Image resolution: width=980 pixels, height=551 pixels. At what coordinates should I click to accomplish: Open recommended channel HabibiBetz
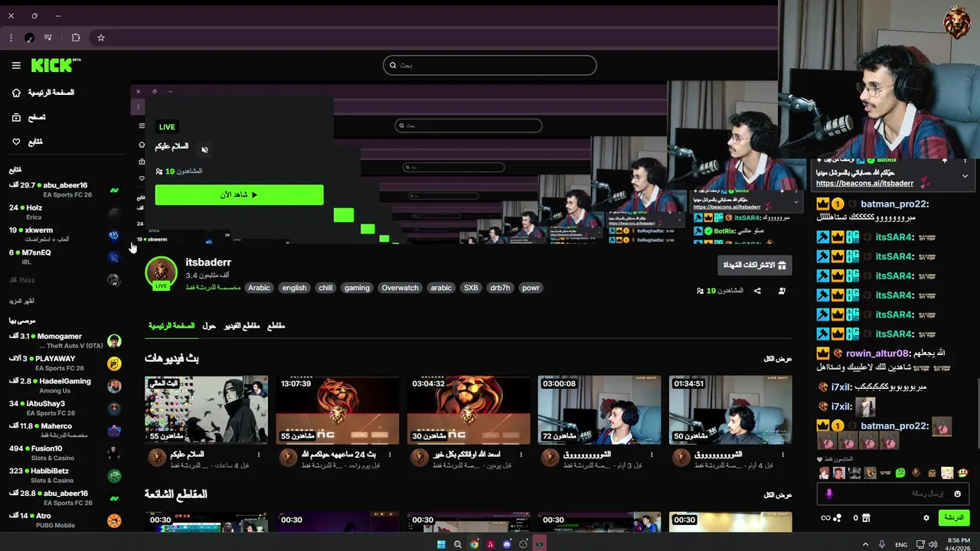65,475
